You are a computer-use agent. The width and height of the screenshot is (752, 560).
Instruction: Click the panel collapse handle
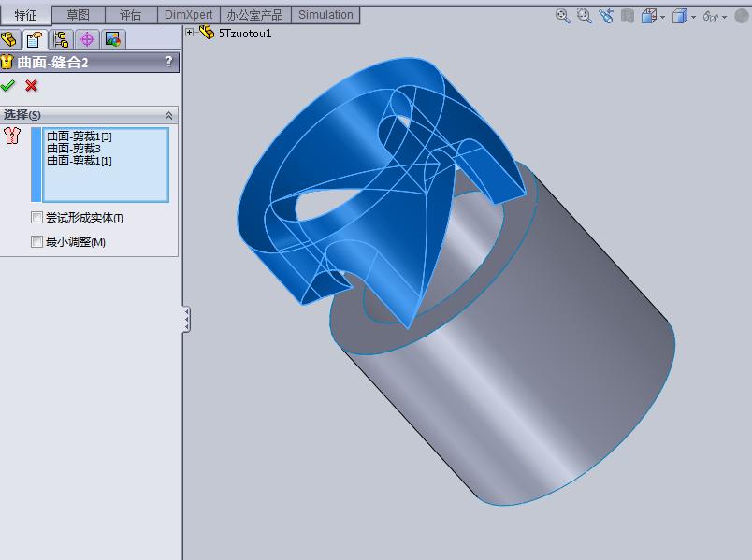(x=186, y=319)
